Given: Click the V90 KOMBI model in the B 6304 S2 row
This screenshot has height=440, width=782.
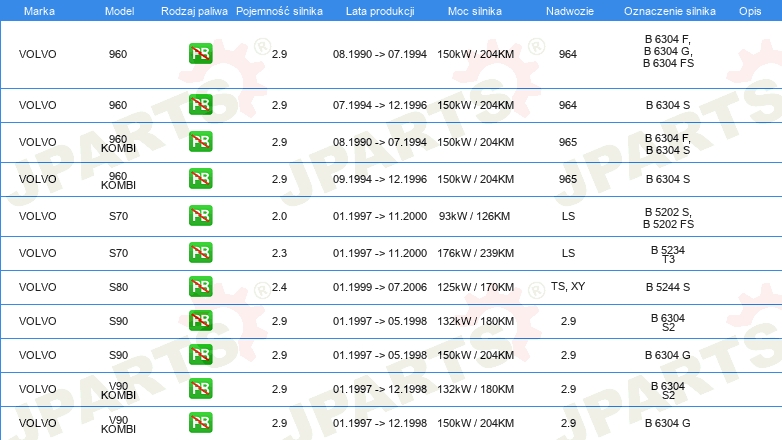Looking at the screenshot, I should 118,390.
